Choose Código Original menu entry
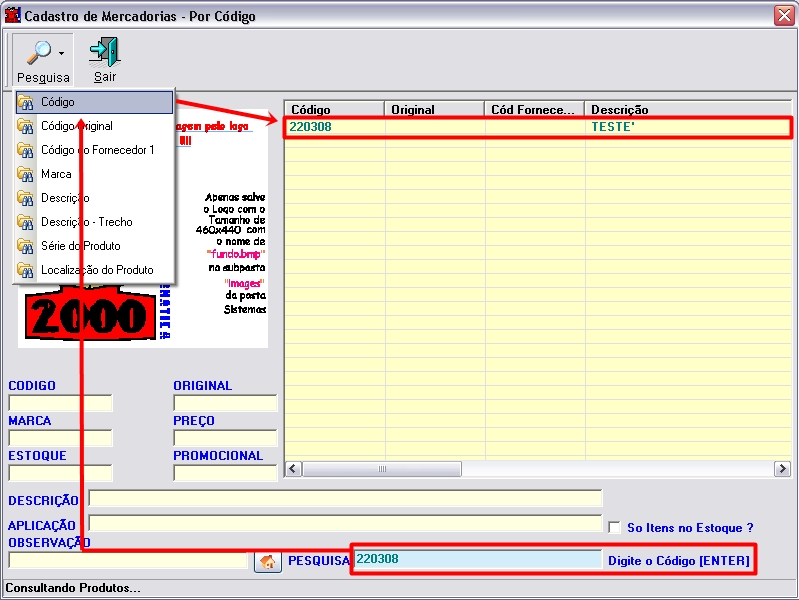Image resolution: width=799 pixels, height=600 pixels. coord(94,126)
